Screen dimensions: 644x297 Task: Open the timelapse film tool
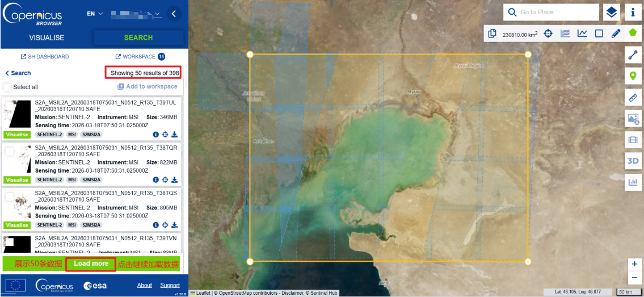point(633,140)
